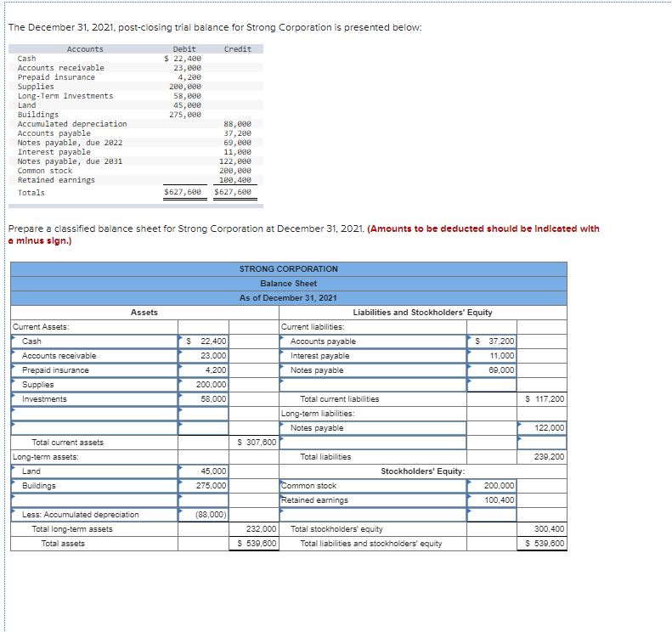Select the Prepaid insurance field in balance sheet

click(94, 370)
